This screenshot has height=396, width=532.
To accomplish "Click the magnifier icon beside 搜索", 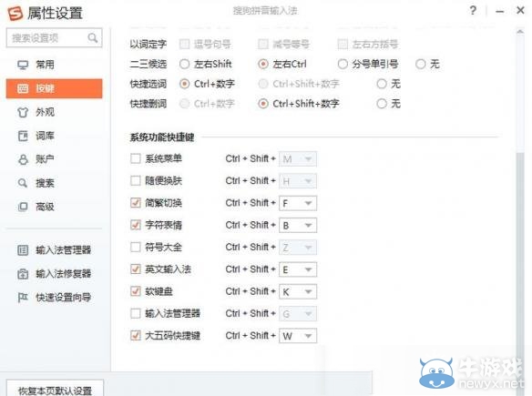I will pos(23,183).
